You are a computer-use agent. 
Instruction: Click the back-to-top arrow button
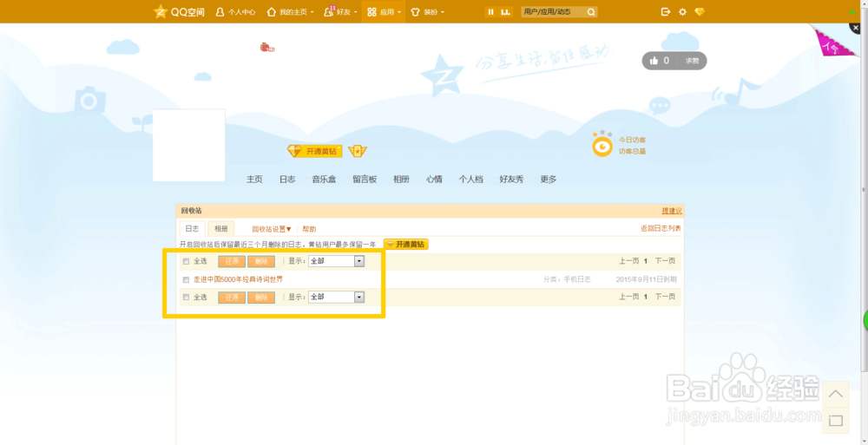(836, 394)
